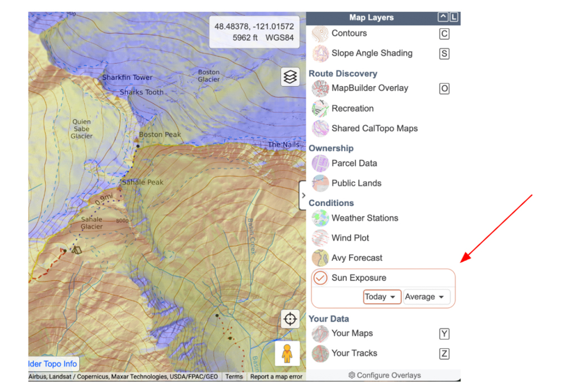
Task: Click the Weather Stations layer icon
Action: tap(320, 218)
